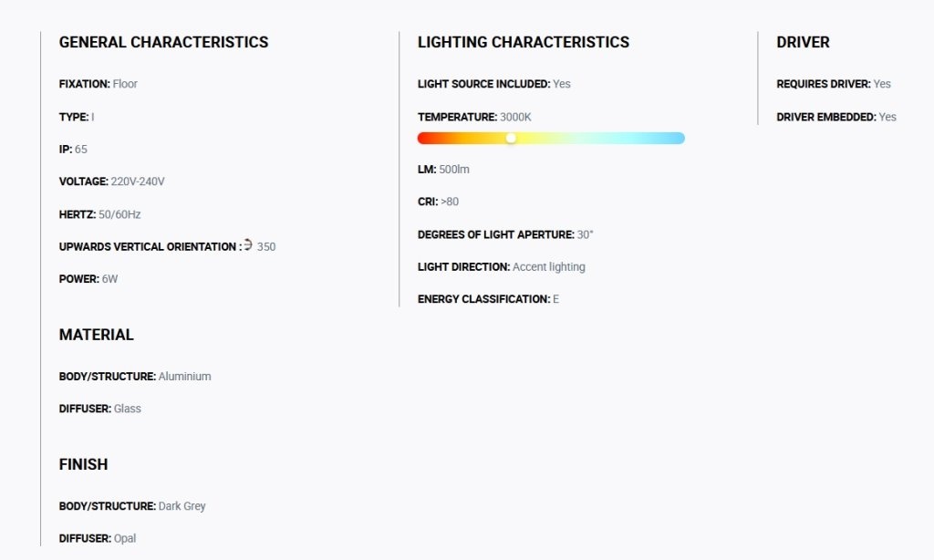Click the LM 500lm specification

[444, 170]
